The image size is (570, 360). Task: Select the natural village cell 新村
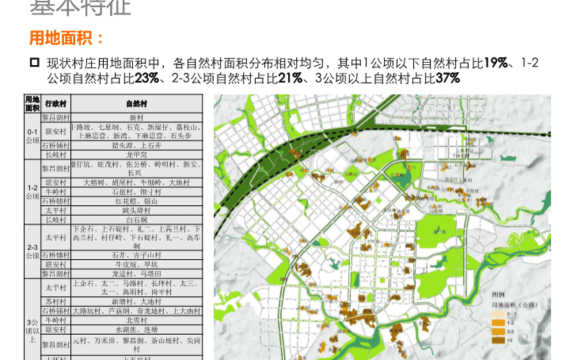(137, 117)
